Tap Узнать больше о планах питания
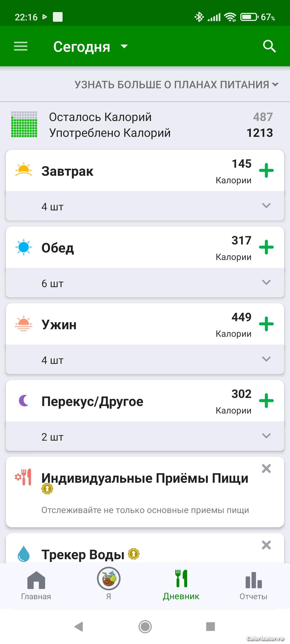This screenshot has width=290, height=644. tap(176, 85)
